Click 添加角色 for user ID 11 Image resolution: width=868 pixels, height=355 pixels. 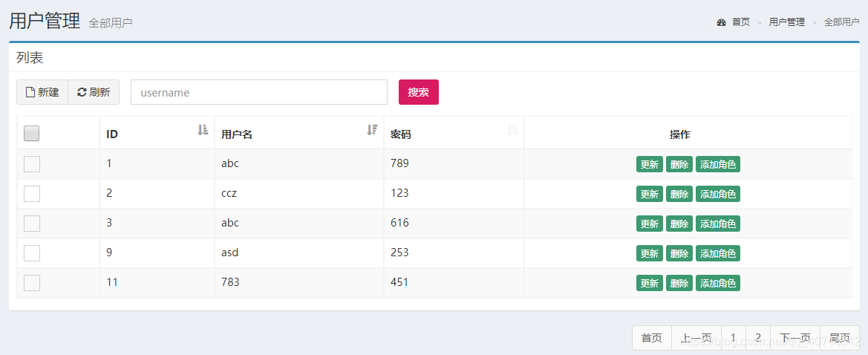click(x=718, y=283)
